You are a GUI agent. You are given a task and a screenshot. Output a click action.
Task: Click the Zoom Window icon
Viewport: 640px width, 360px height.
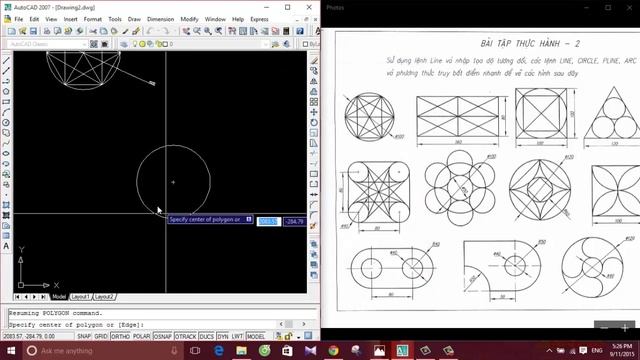pyautogui.click(x=208, y=31)
